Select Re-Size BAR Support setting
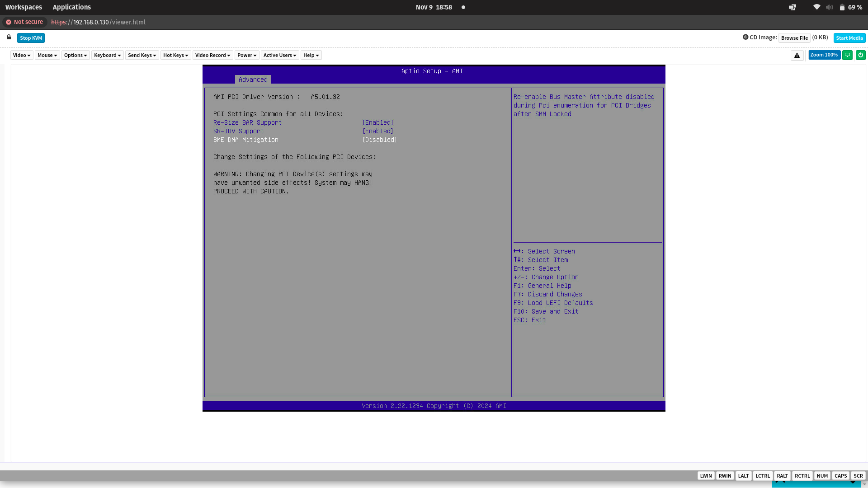The width and height of the screenshot is (868, 488). pos(248,122)
